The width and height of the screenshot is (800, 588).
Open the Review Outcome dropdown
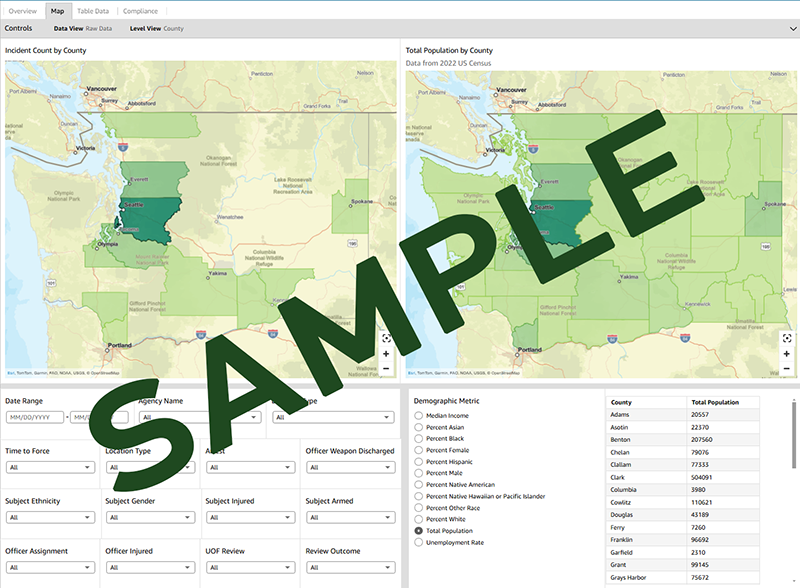(x=350, y=567)
